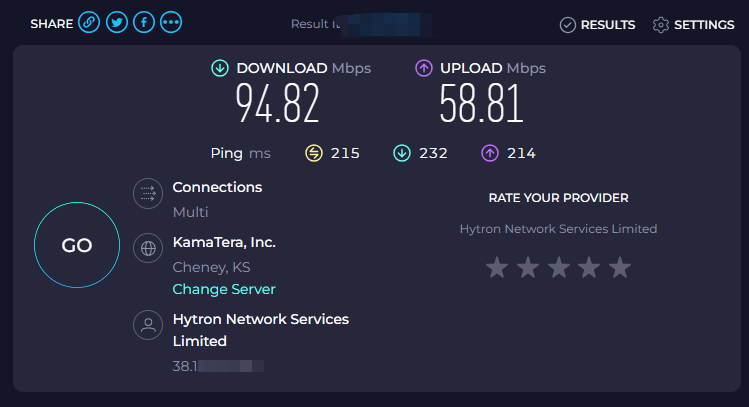Share result on Facebook
This screenshot has height=407, width=749.
click(143, 23)
